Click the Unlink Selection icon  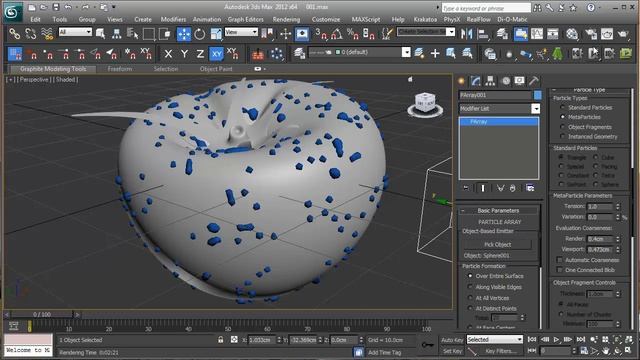(31, 34)
